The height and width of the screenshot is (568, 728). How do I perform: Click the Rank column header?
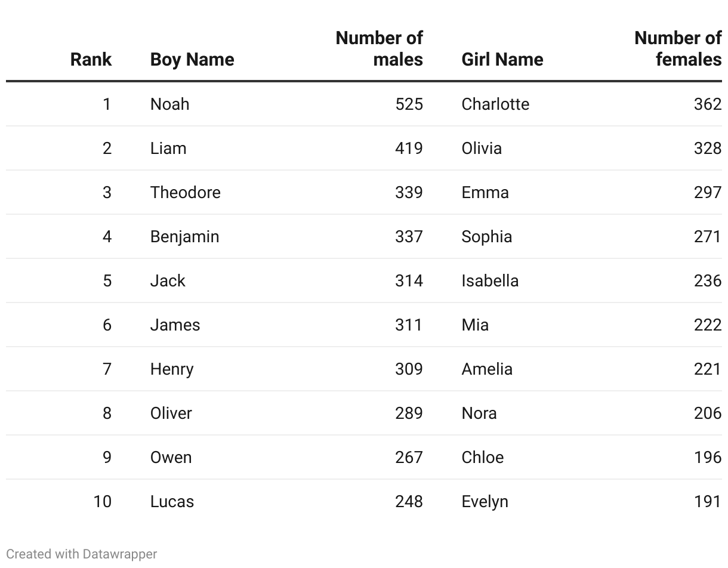click(x=91, y=59)
